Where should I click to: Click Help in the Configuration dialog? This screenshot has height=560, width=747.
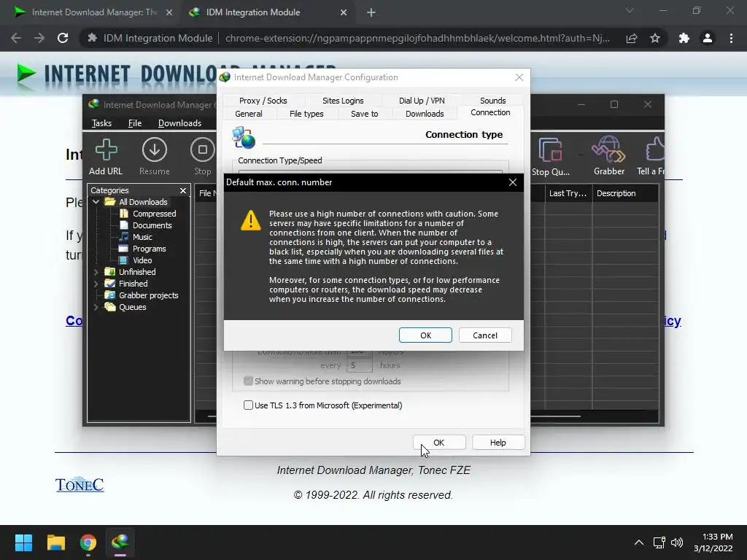pos(498,443)
